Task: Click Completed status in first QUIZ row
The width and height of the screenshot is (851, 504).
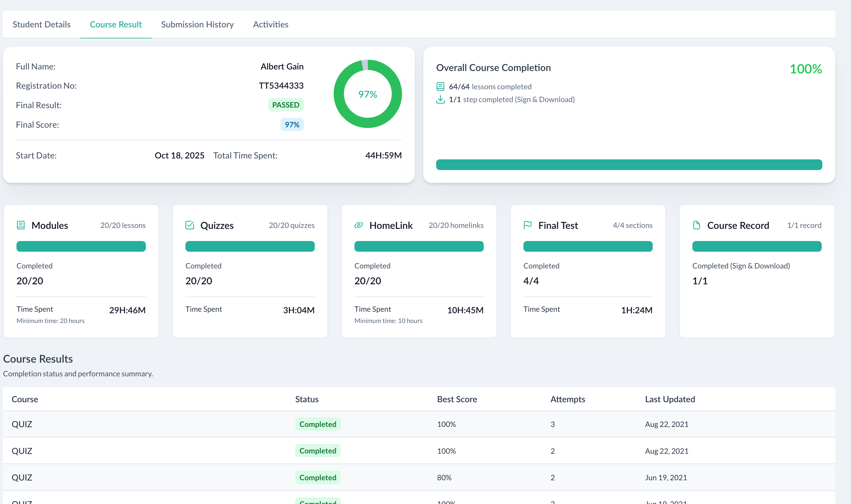Action: click(318, 424)
